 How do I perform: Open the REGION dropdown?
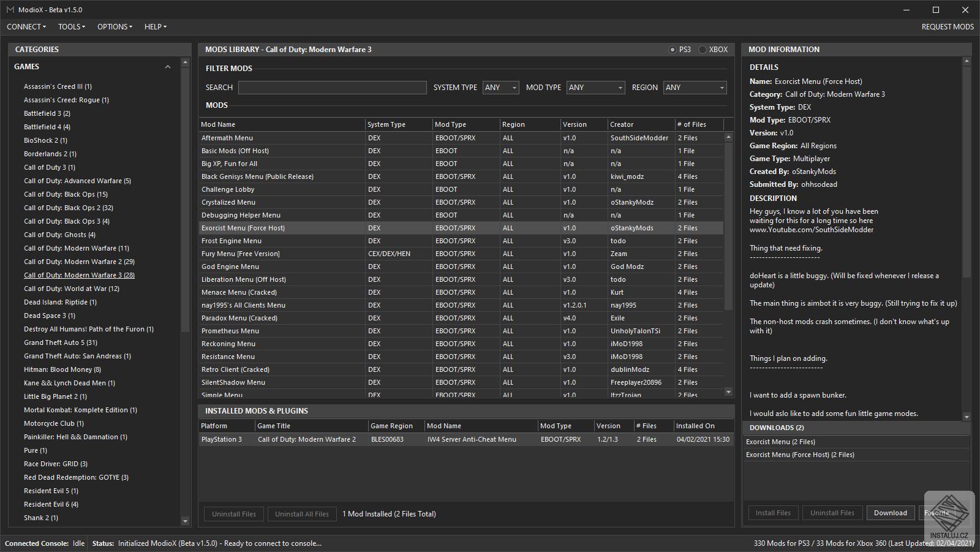[x=695, y=88]
